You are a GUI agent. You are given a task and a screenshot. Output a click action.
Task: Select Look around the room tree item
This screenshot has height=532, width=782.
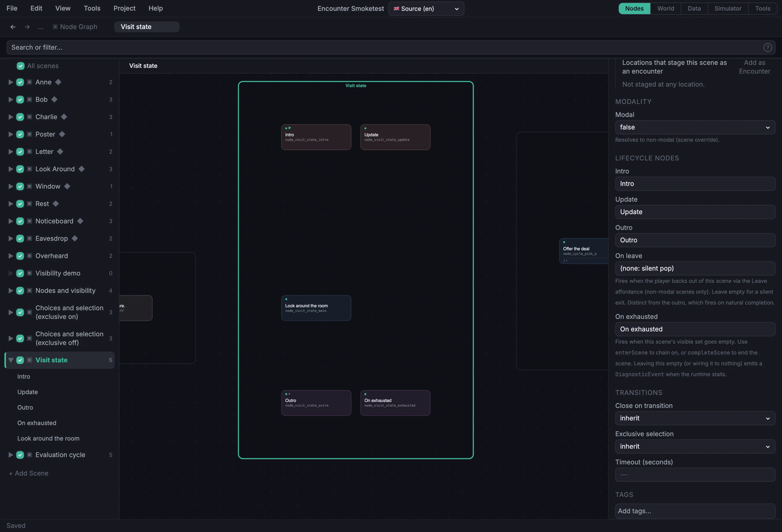(48, 439)
